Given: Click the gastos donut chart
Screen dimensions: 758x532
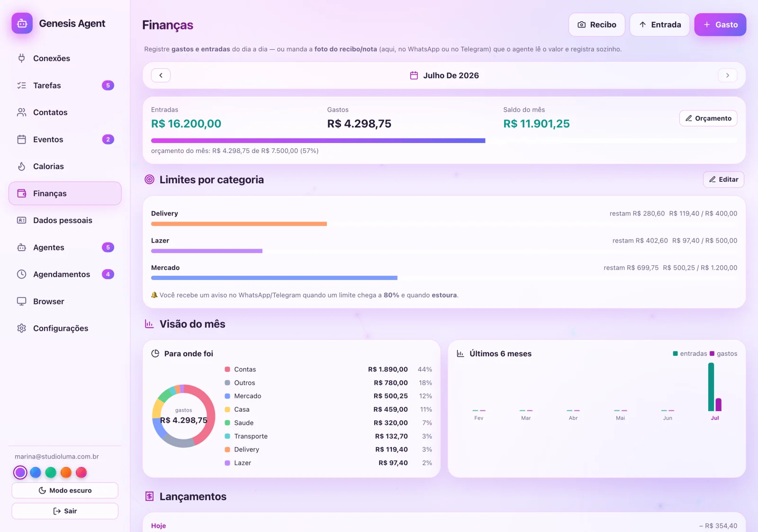Looking at the screenshot, I should click(x=184, y=416).
